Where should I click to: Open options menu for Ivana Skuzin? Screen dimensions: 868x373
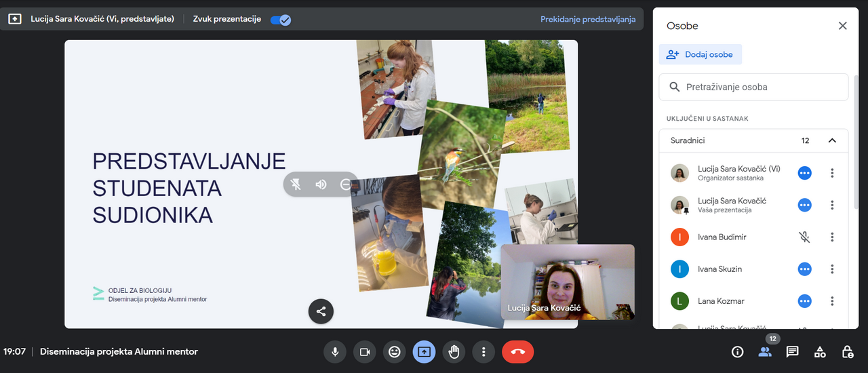(x=832, y=269)
